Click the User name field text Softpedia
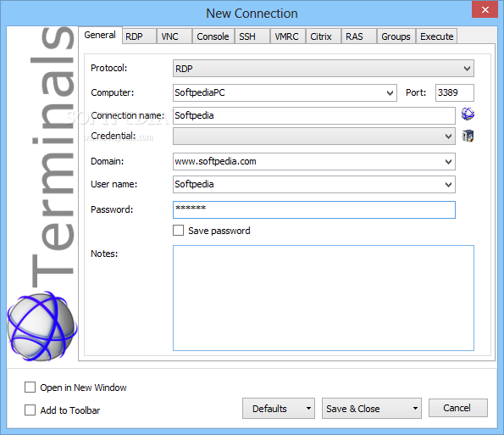This screenshot has width=504, height=435. click(194, 184)
